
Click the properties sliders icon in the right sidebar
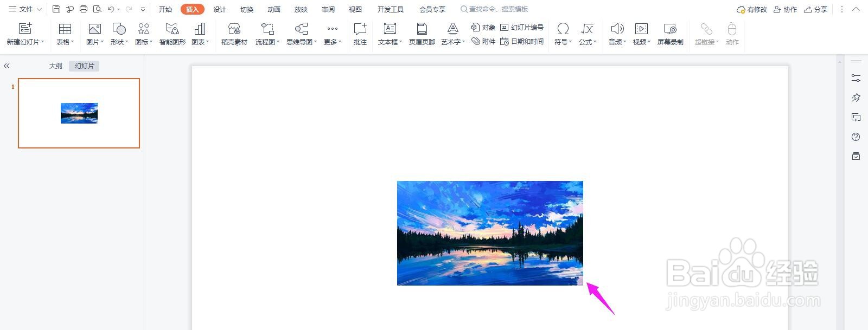[856, 78]
